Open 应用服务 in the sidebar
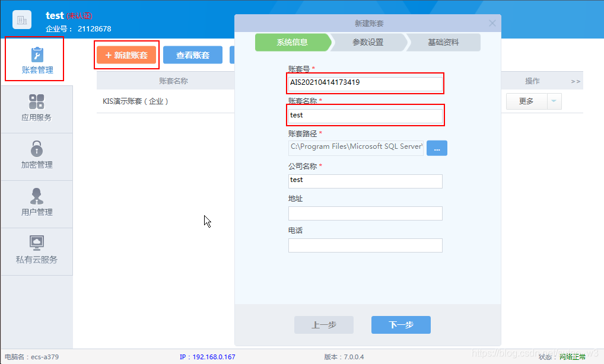 [x=37, y=108]
